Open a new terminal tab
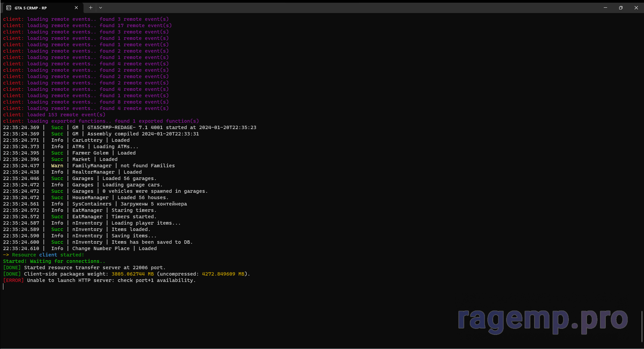 [x=91, y=8]
